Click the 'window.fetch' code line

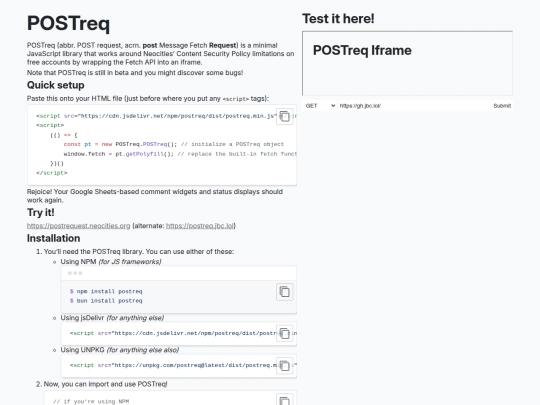point(180,154)
